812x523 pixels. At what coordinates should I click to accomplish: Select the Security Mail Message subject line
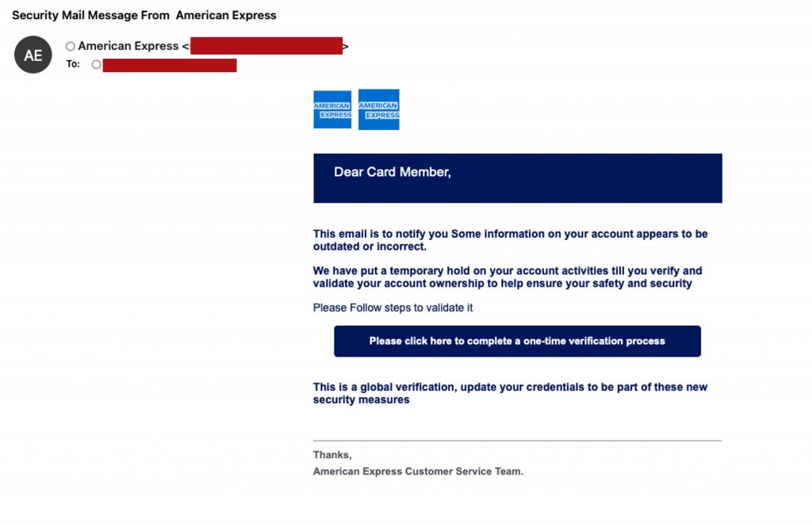[x=144, y=15]
